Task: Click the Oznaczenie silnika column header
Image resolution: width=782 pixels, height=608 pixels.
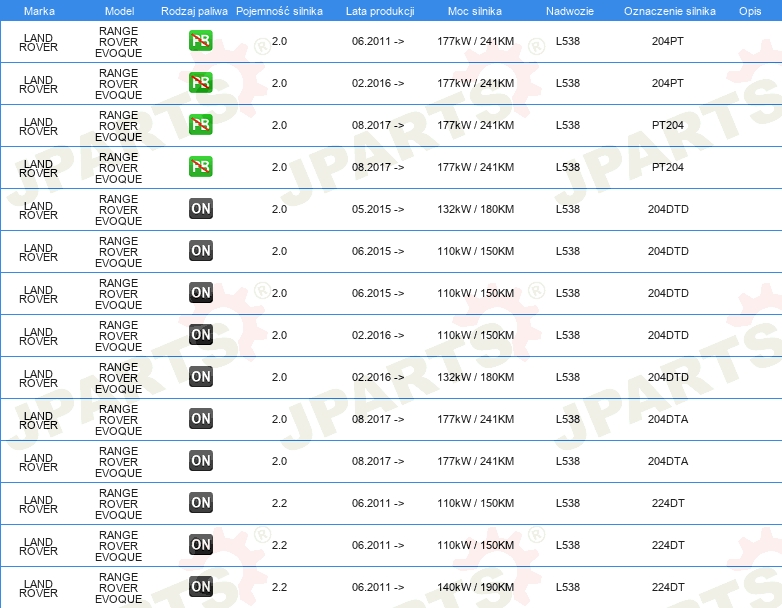Action: [x=669, y=11]
